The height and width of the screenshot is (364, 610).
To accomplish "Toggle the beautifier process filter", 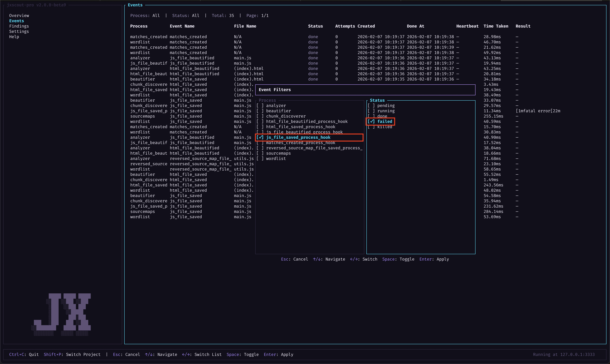I will tap(273, 111).
